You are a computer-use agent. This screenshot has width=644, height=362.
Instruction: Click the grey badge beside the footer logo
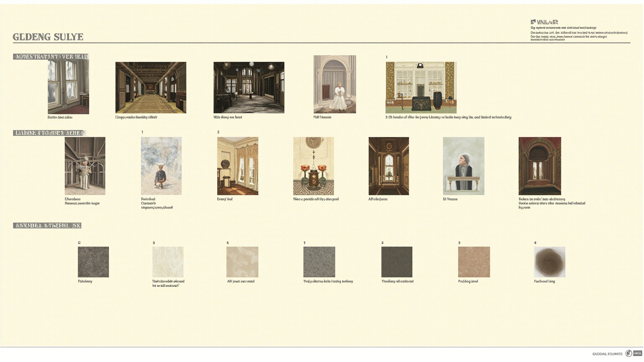point(637,354)
